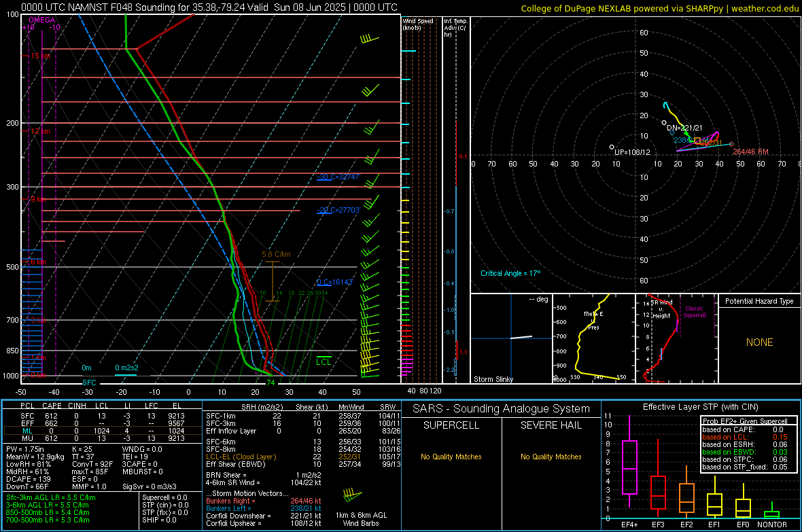Click the DCAPE = 139 value
Viewport: 802px width, 532px height.
click(x=28, y=479)
